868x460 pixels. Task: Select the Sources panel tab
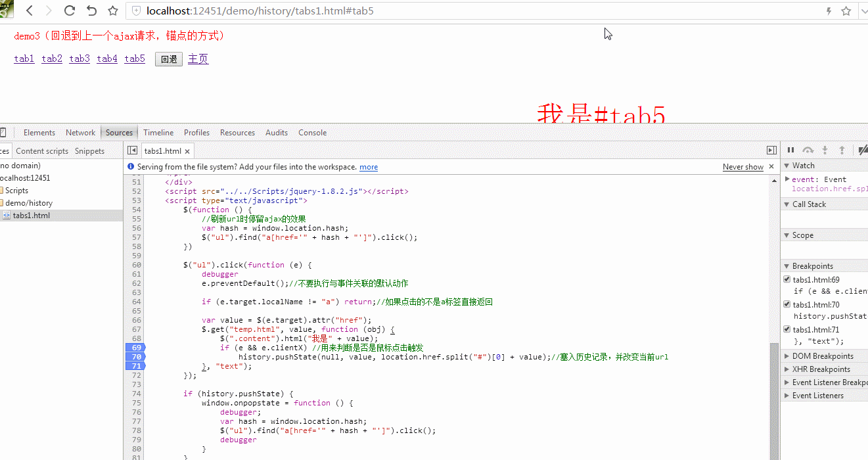[119, 132]
